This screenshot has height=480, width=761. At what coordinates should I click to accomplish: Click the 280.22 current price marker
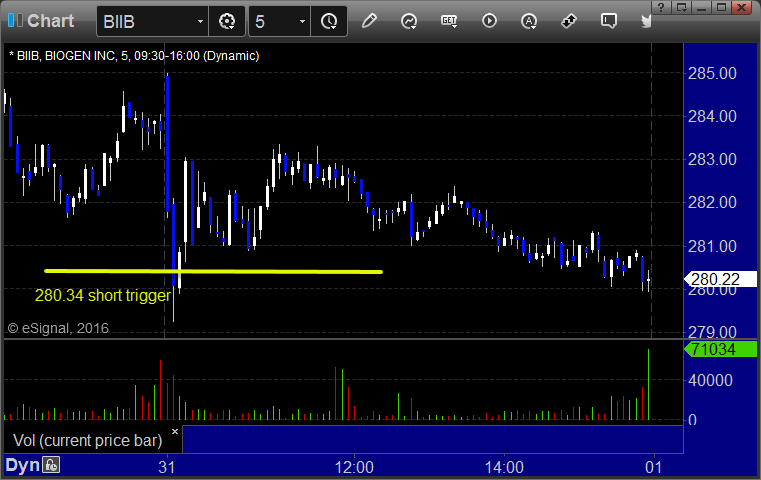click(x=720, y=279)
